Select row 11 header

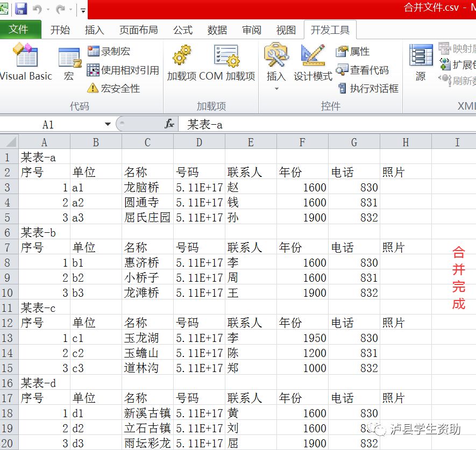(x=9, y=308)
